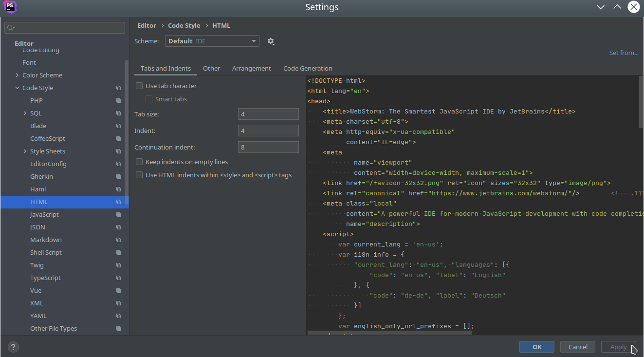Expand the Style Sheets node
Image resolution: width=644 pixels, height=357 pixels.
(x=25, y=151)
